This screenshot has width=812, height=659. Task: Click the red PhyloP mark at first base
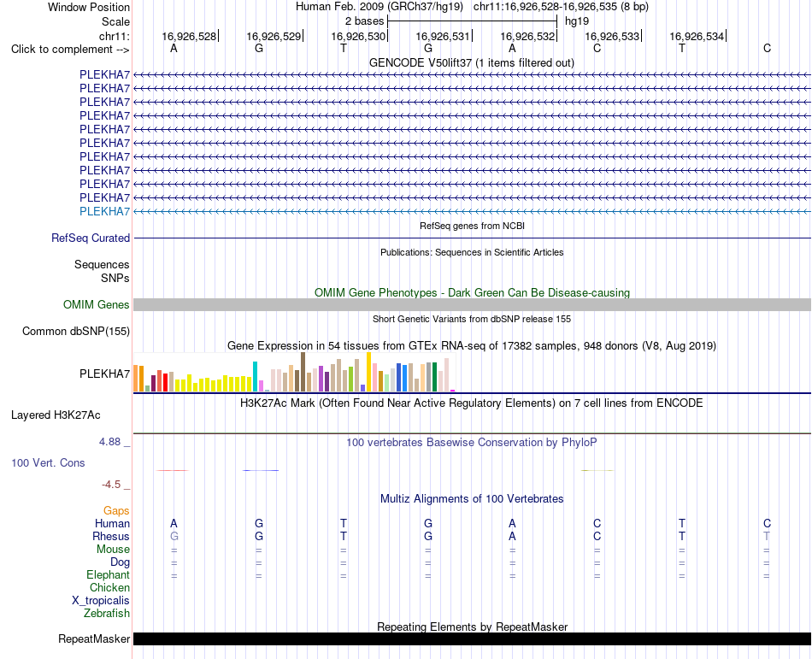point(173,471)
